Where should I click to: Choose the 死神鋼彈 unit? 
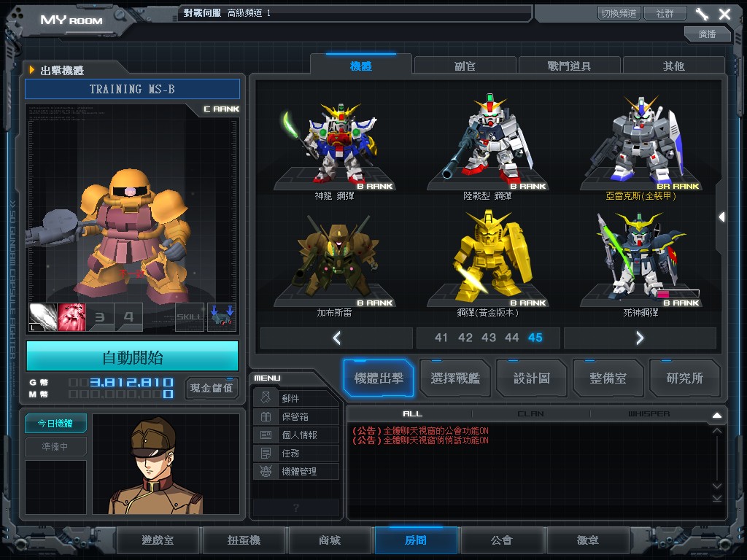pyautogui.click(x=640, y=263)
